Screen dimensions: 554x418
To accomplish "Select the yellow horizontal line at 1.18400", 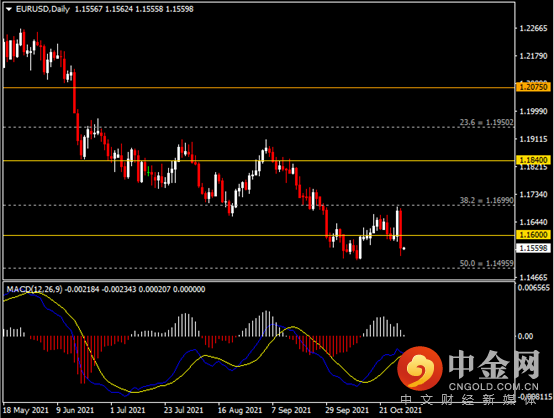I will pyautogui.click(x=258, y=160).
